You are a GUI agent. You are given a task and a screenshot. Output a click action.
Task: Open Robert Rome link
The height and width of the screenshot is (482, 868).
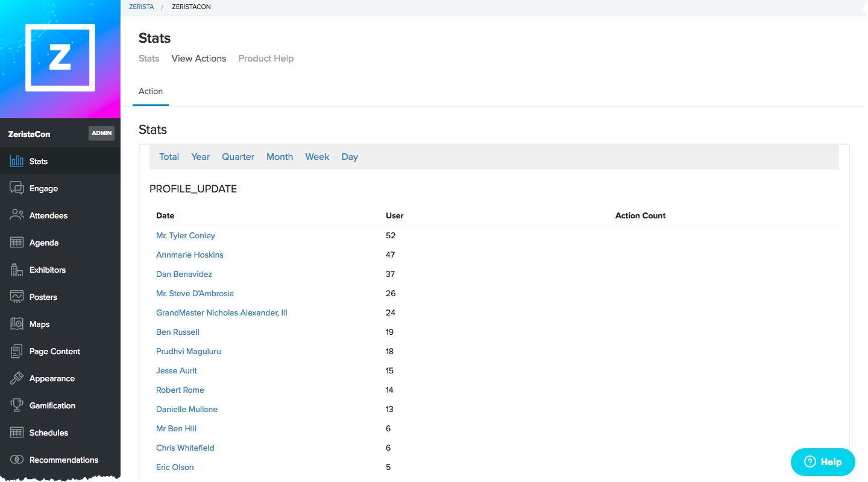coord(180,390)
